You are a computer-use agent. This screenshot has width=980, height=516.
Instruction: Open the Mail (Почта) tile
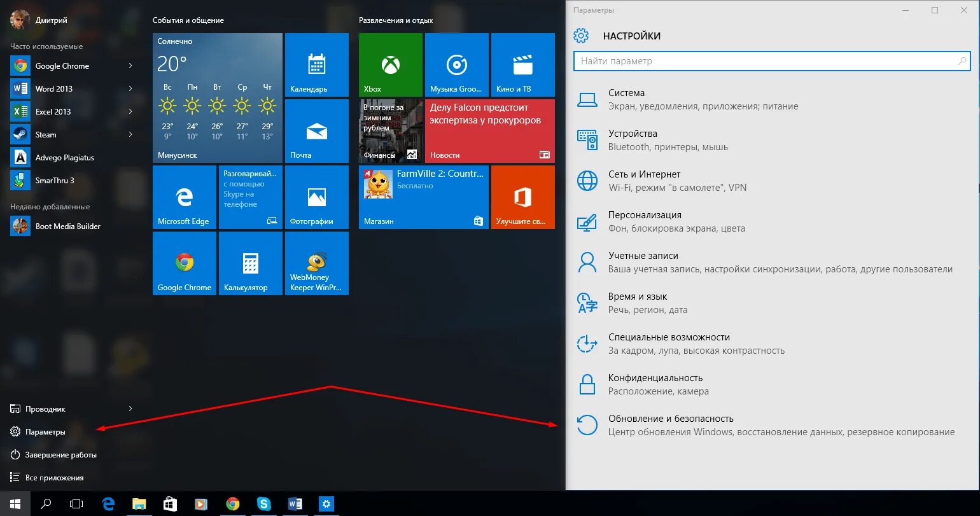pyautogui.click(x=317, y=131)
